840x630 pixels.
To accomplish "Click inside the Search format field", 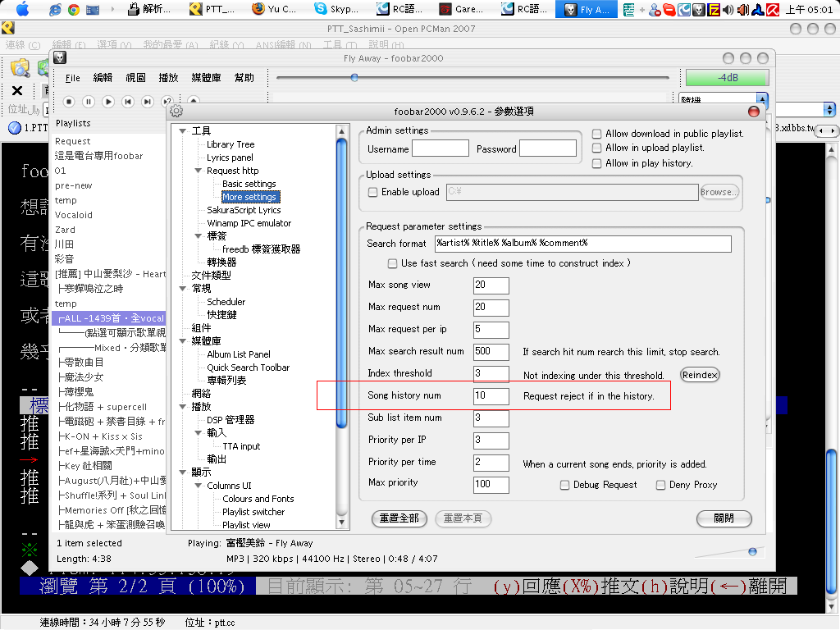I will coord(582,244).
